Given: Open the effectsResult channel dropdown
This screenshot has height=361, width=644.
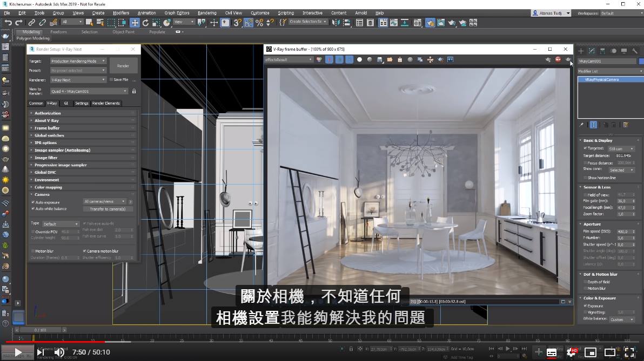Looking at the screenshot, I should click(289, 59).
